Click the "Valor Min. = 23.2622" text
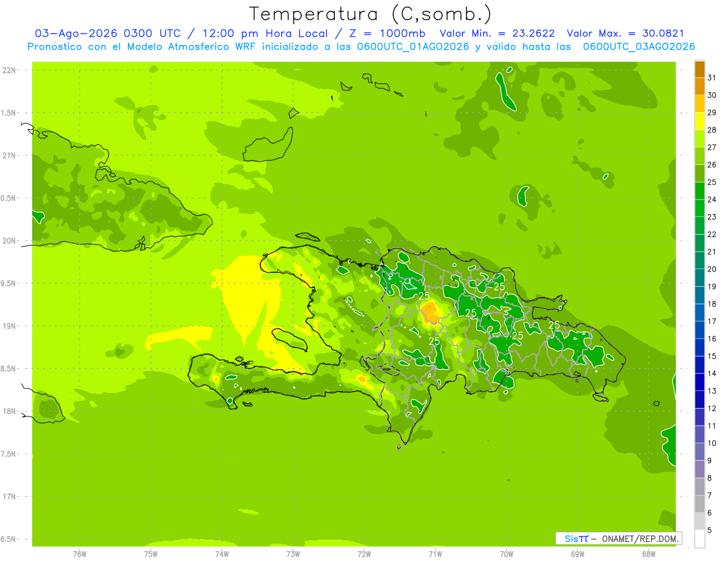The height and width of the screenshot is (562, 728). point(497,34)
